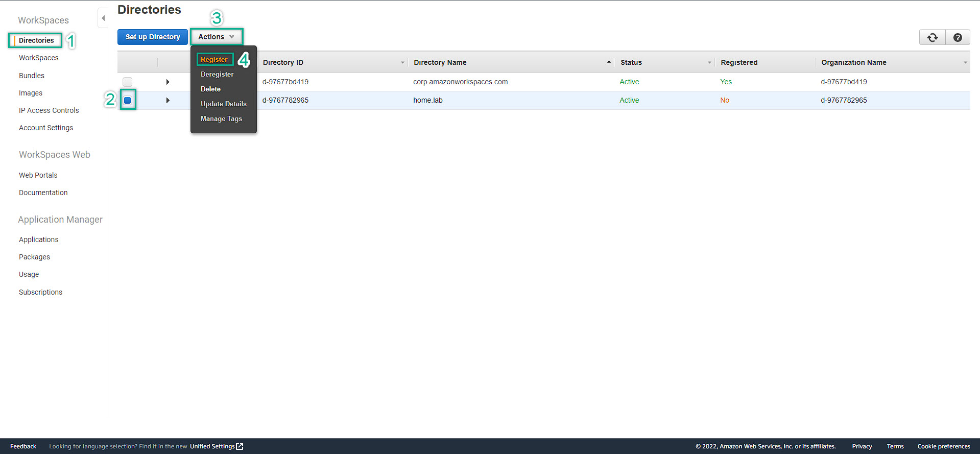Screen dimensions: 980x454
Task: Expand details of directory d-97677bd419
Action: point(168,82)
